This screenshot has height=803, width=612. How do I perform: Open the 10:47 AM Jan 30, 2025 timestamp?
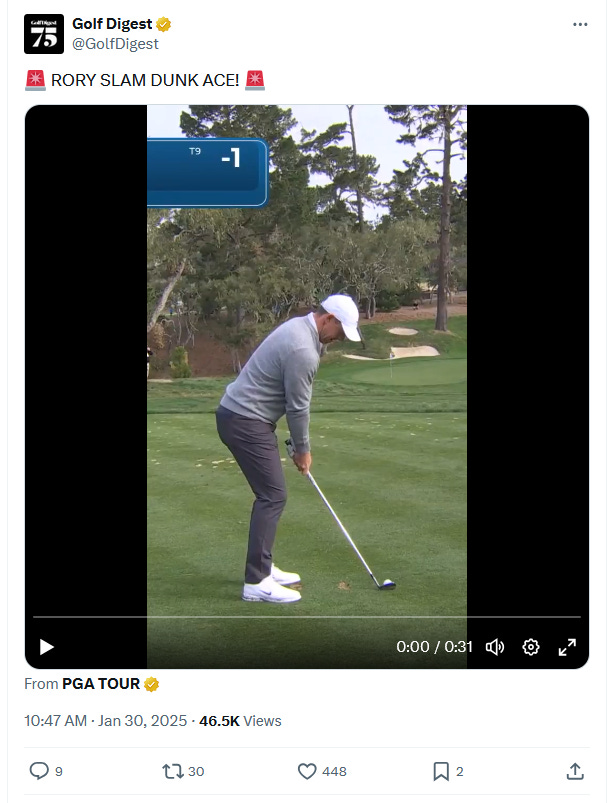[x=105, y=721]
